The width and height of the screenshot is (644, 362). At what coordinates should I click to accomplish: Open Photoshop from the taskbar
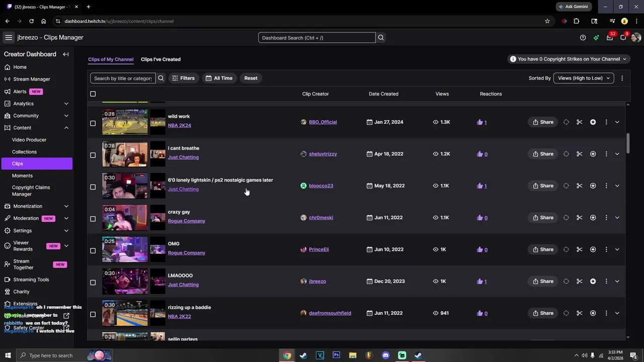pos(336,355)
